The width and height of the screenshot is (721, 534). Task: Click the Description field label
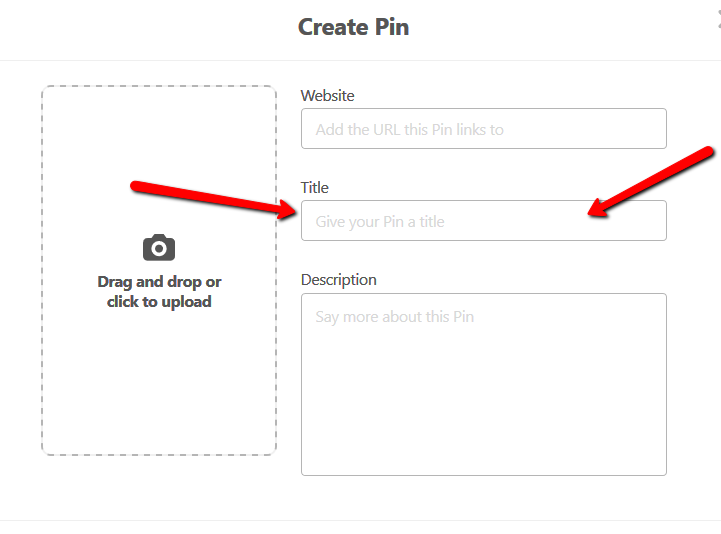pos(339,280)
